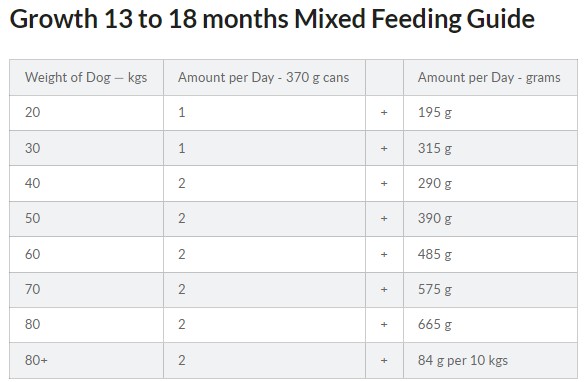Click the 315 g amount cell
Image resolution: width=586 pixels, height=382 pixels.
(490, 148)
